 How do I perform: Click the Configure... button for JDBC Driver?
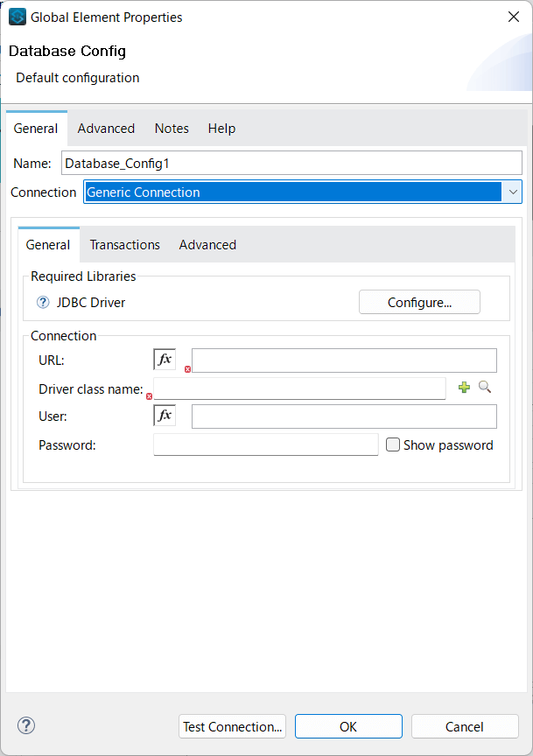pyautogui.click(x=419, y=302)
